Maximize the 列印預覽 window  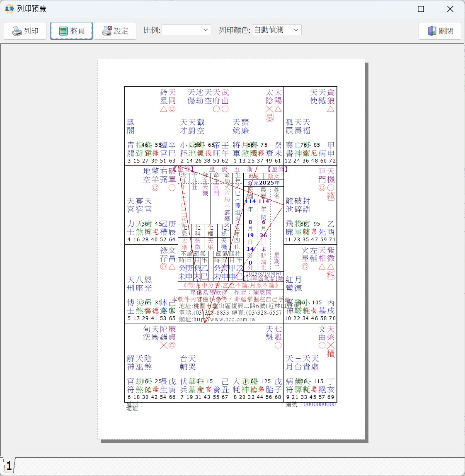point(421,9)
